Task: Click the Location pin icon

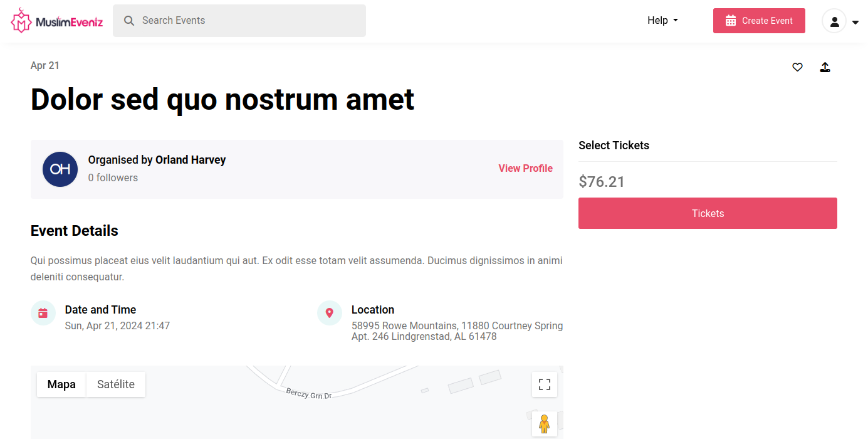Action: 330,313
